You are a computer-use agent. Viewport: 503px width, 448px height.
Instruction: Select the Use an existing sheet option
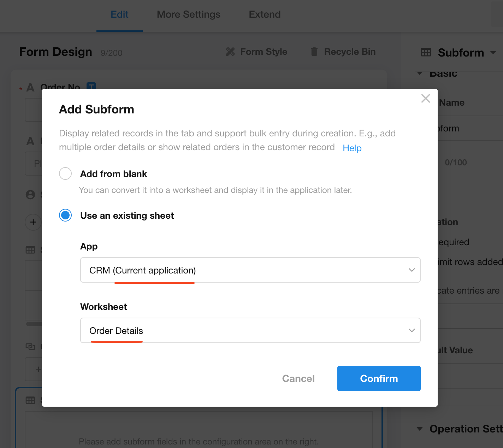click(65, 215)
